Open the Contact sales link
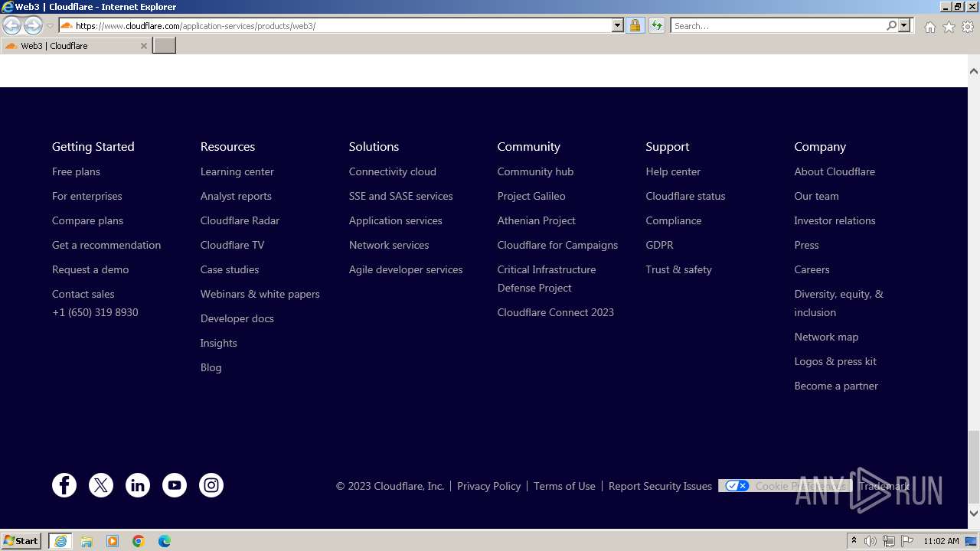Viewport: 980px width, 551px height. pyautogui.click(x=83, y=294)
